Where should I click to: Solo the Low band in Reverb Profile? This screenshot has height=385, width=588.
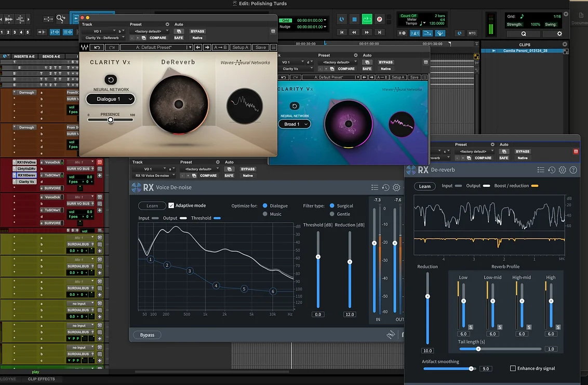tap(471, 327)
